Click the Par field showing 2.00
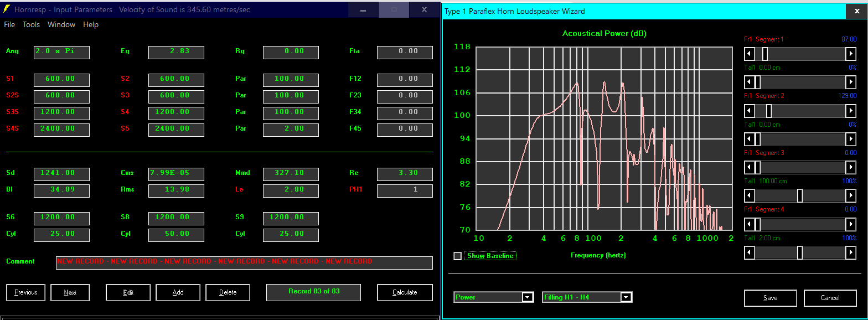Screen dimensions: 868x320 [x=291, y=130]
